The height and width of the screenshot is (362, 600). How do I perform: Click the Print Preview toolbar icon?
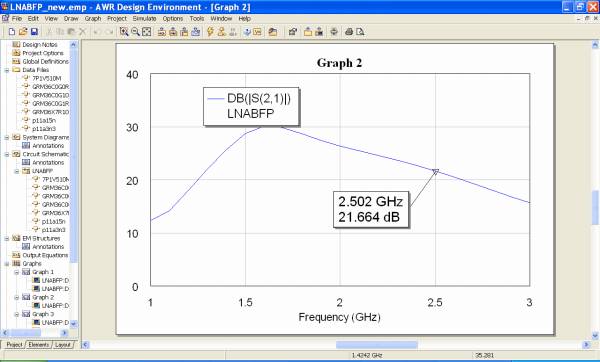point(360,32)
